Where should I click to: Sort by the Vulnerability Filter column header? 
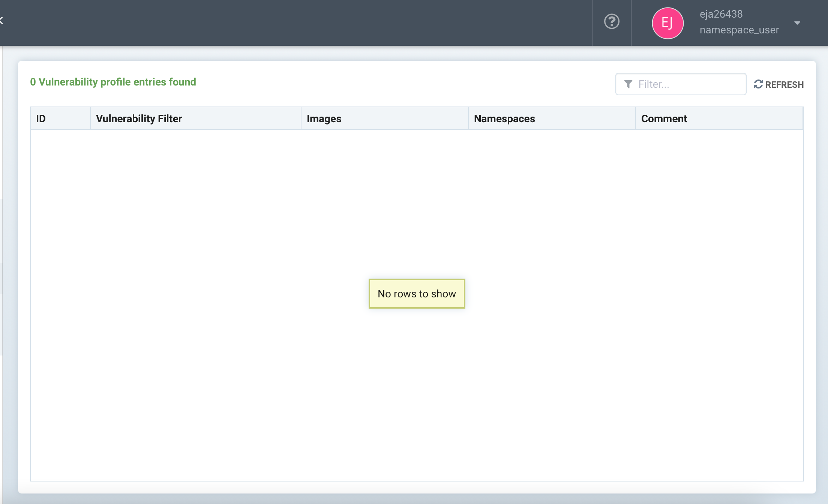click(139, 118)
